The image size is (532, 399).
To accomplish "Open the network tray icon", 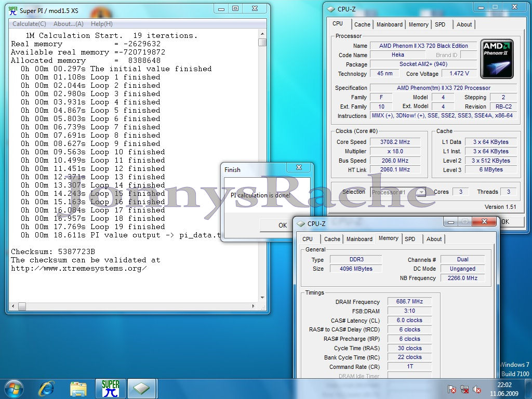I will 464,390.
